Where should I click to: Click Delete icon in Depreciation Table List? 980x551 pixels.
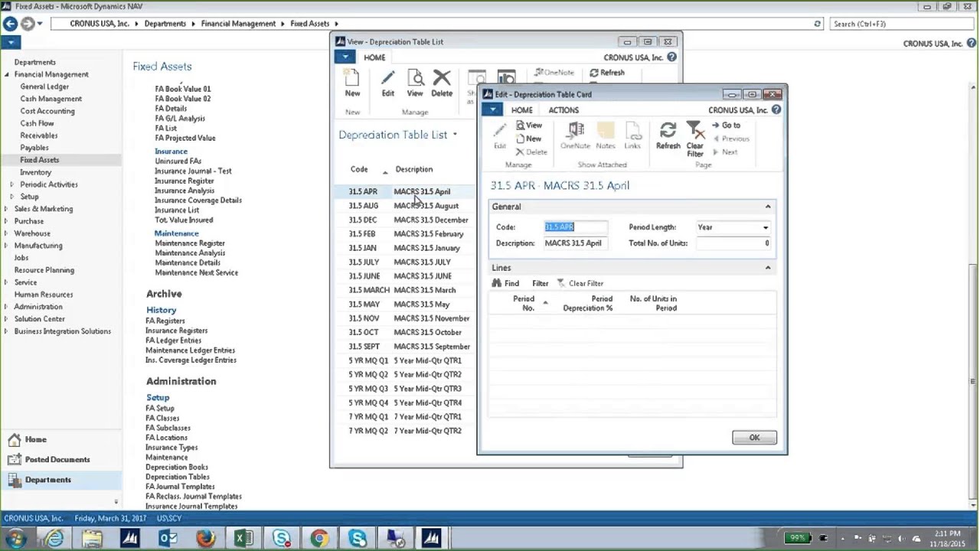[442, 83]
